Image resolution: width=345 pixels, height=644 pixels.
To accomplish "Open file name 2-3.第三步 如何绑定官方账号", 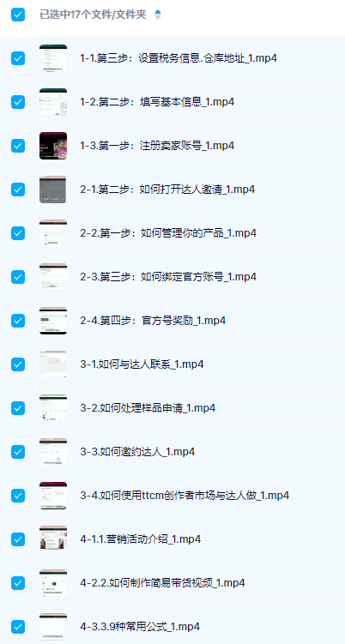I will click(168, 277).
